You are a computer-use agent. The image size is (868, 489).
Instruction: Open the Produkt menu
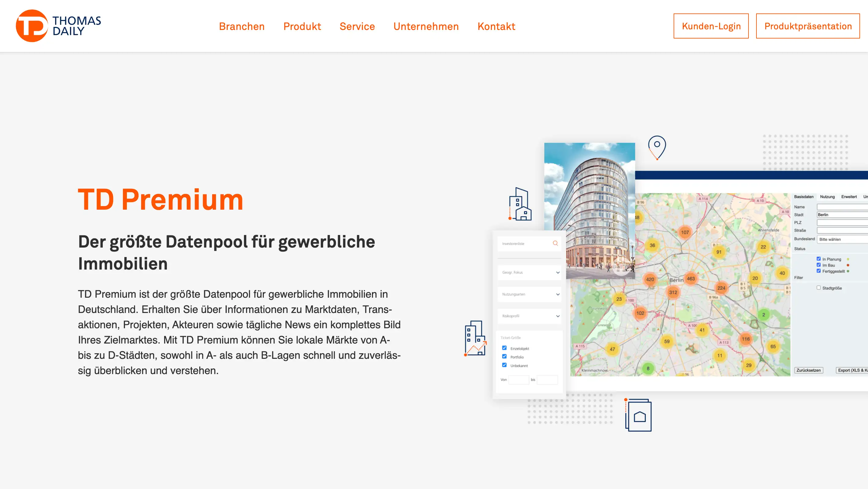(x=302, y=26)
